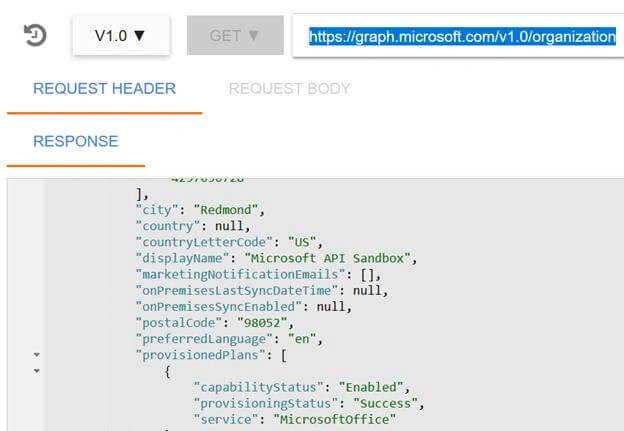The image size is (624, 431).
Task: Click the "Redmond" value
Action: pos(226,210)
